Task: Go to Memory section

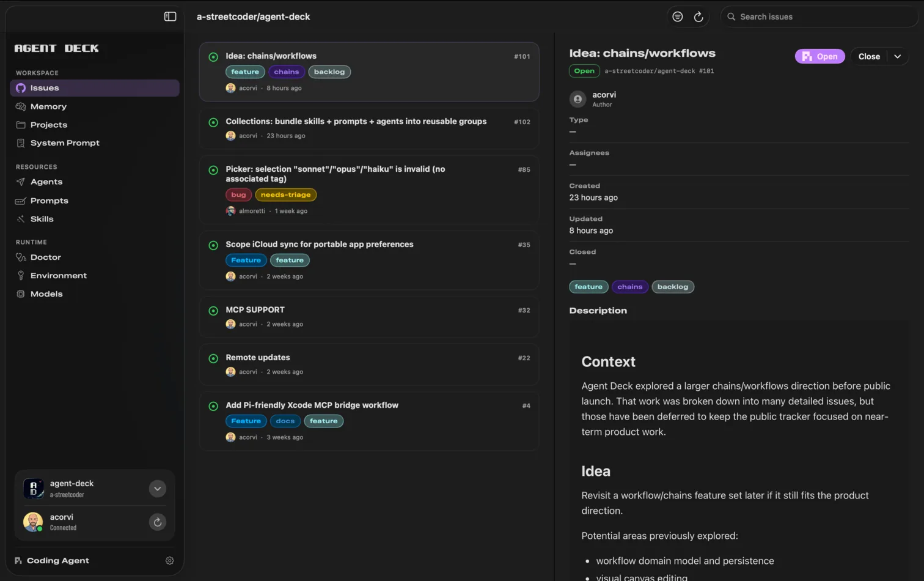Action: point(48,106)
